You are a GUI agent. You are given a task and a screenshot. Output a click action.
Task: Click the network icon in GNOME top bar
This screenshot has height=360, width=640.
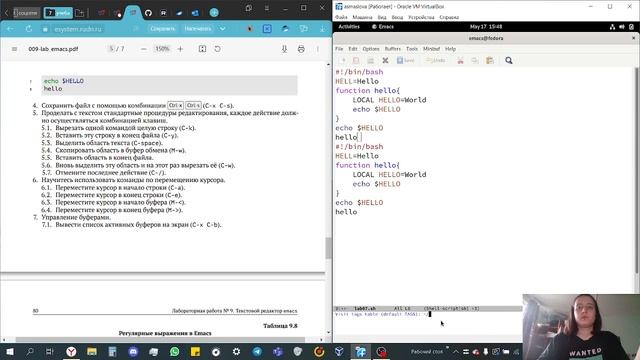pos(612,27)
